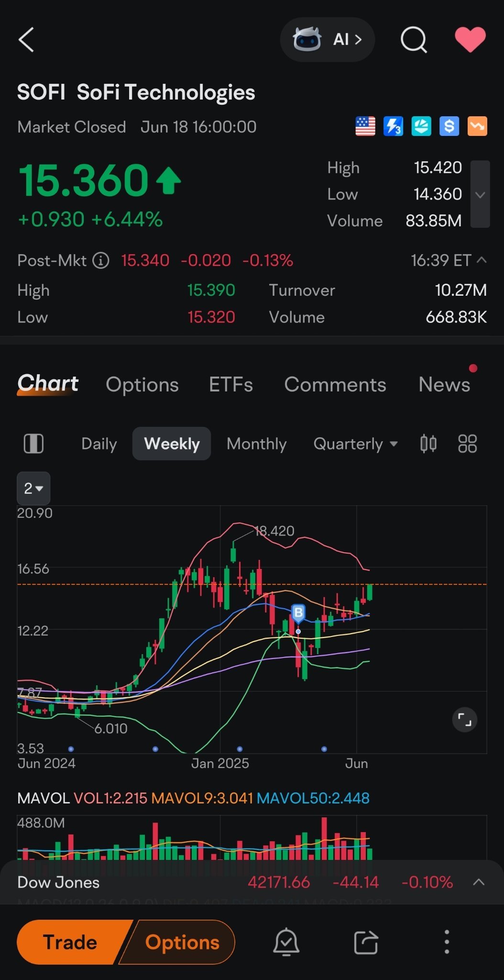
Task: Tap the 18.420 high label on chart
Action: pyautogui.click(x=274, y=531)
